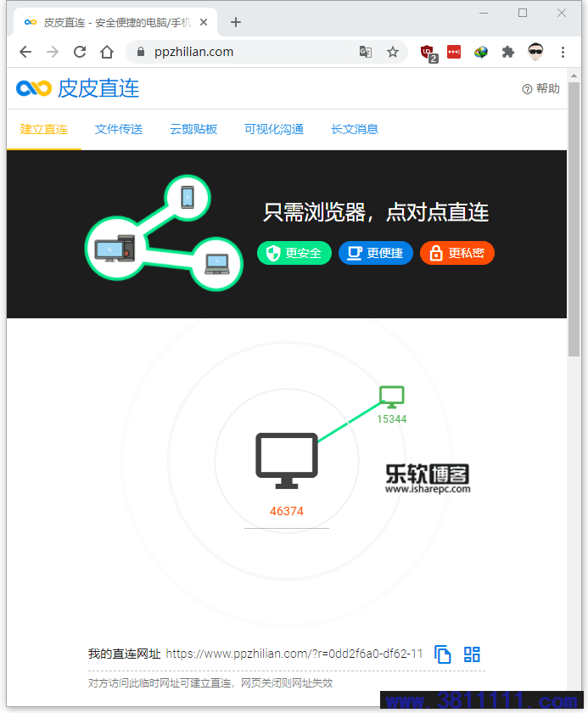The width and height of the screenshot is (588, 713).
Task: Click the green 更安全 badge
Action: [x=294, y=253]
